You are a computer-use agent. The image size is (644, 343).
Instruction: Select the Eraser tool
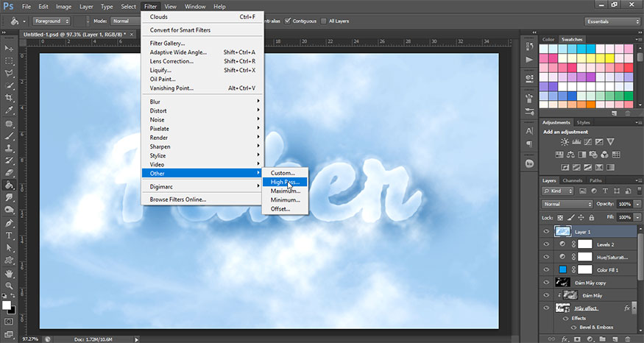click(9, 173)
